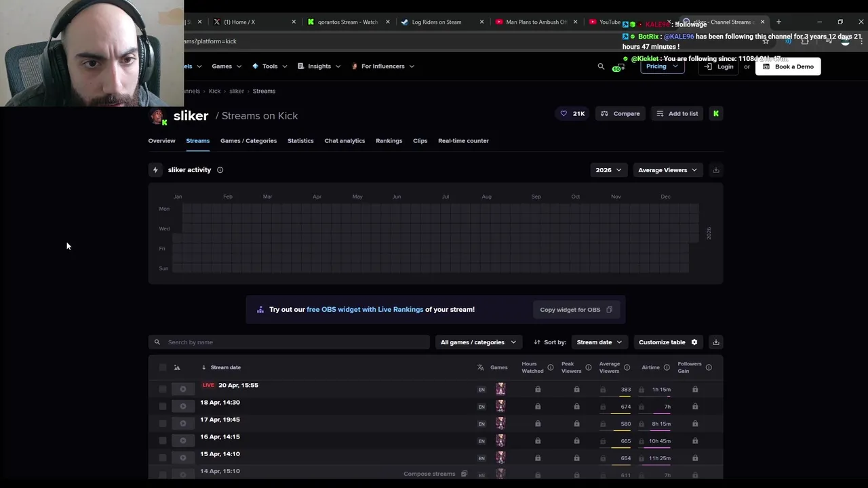Play the 18 Apr, 14:30 stream preview

tap(182, 407)
